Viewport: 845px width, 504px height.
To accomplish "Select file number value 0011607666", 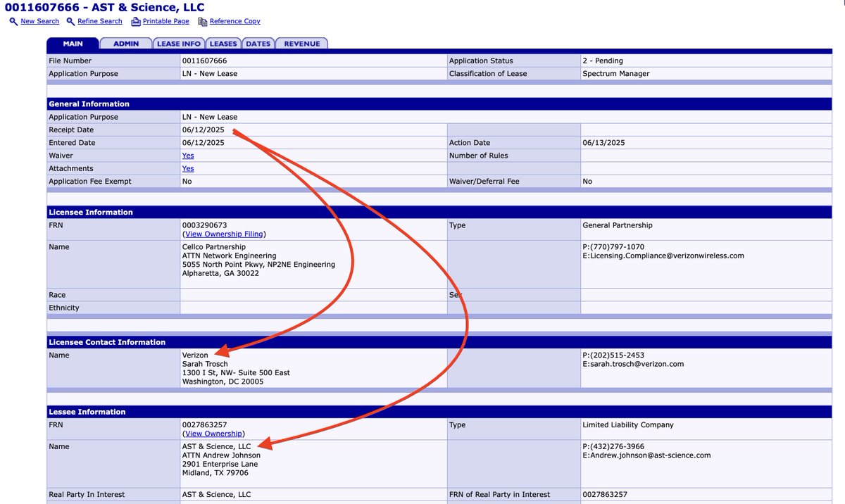I will [x=204, y=61].
